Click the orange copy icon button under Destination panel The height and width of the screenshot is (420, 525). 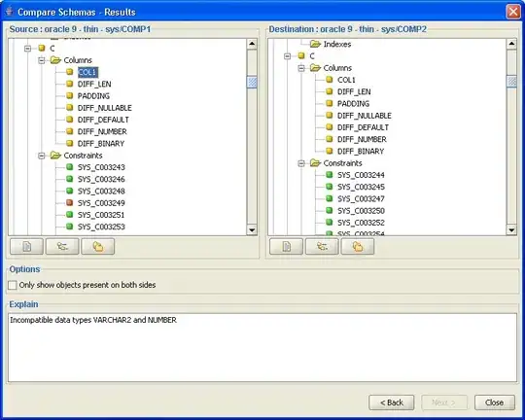pos(357,247)
